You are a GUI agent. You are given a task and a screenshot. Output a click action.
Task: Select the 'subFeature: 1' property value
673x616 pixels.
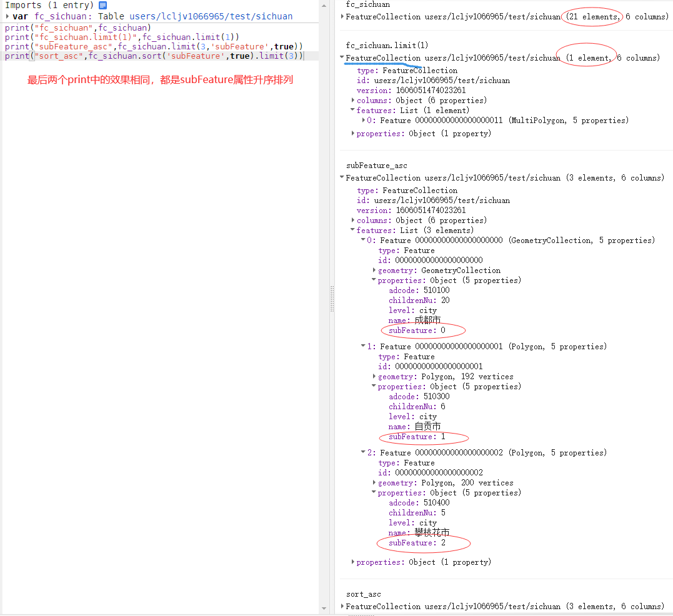pos(417,437)
